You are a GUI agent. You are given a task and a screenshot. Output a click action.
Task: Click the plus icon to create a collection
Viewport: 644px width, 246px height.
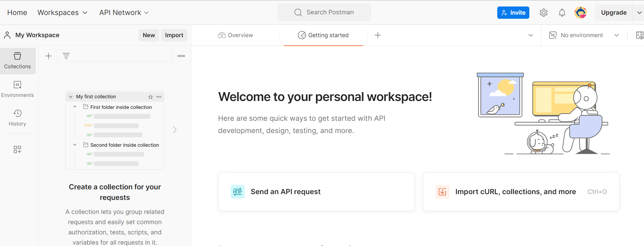point(48,56)
